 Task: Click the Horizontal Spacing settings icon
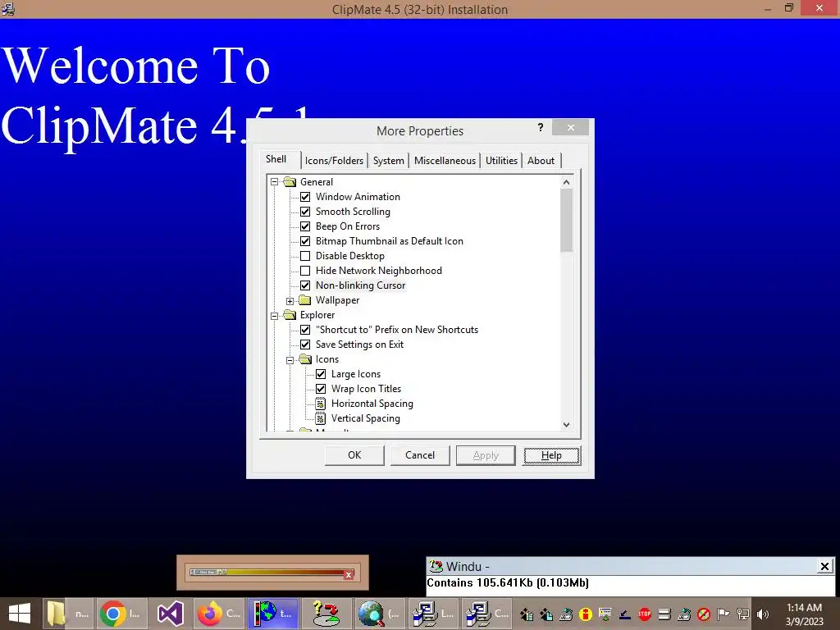coord(321,404)
